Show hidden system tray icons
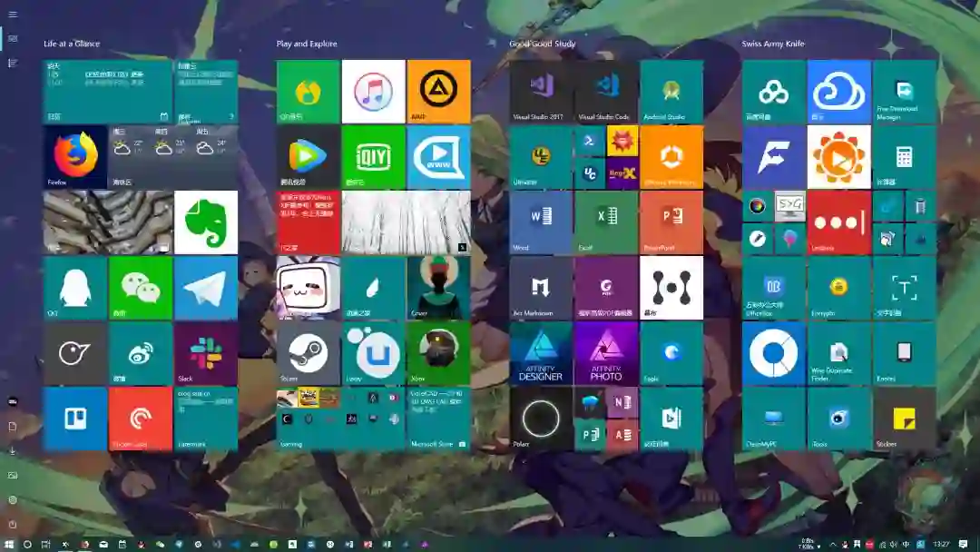Screen dimensions: 980x552 click(833, 544)
